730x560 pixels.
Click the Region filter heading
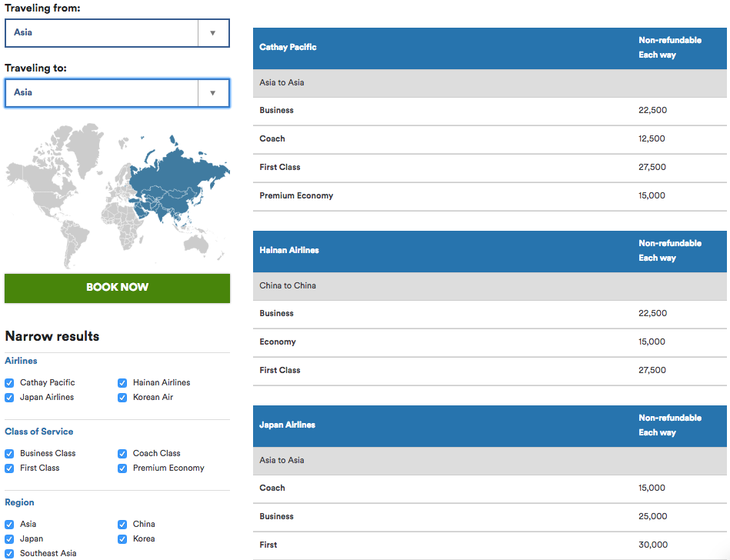click(19, 502)
